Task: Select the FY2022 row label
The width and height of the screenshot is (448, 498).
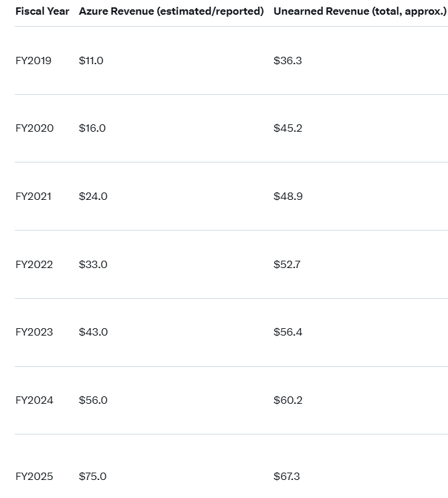Action: (34, 265)
